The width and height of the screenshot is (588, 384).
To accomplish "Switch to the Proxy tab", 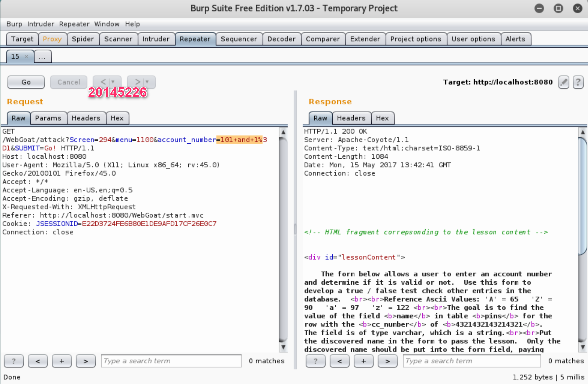I will click(52, 39).
